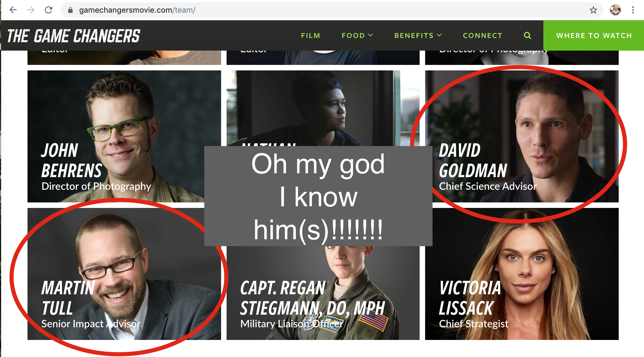Open Chrome three-dot menu
This screenshot has height=357, width=644.
(633, 10)
